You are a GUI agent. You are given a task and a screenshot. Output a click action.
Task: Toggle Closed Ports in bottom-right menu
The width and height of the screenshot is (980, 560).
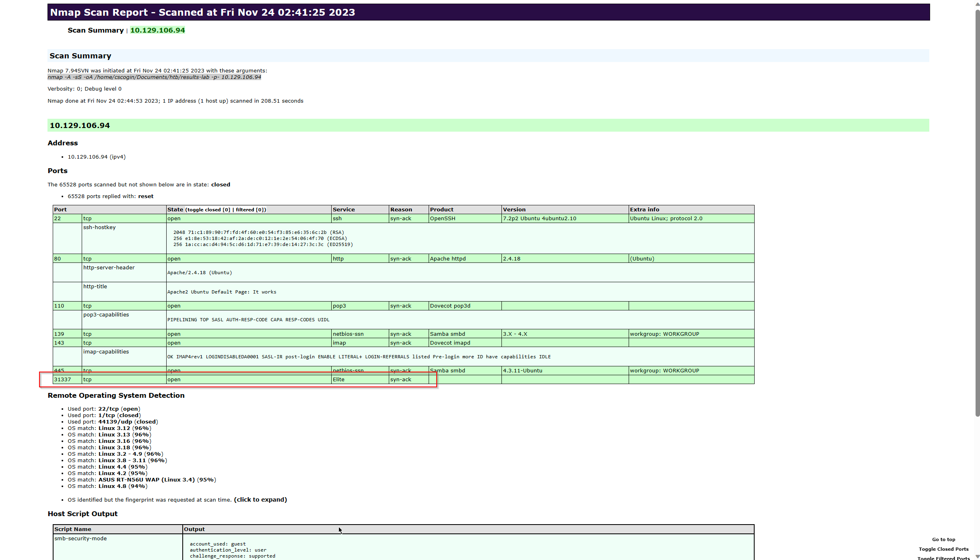click(x=943, y=549)
